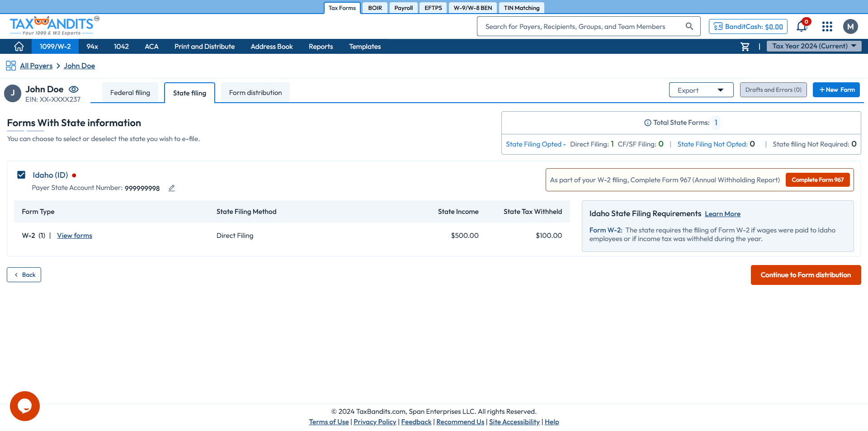Open the John Doe breadcrumb link
This screenshot has width=868, height=431.
[79, 66]
